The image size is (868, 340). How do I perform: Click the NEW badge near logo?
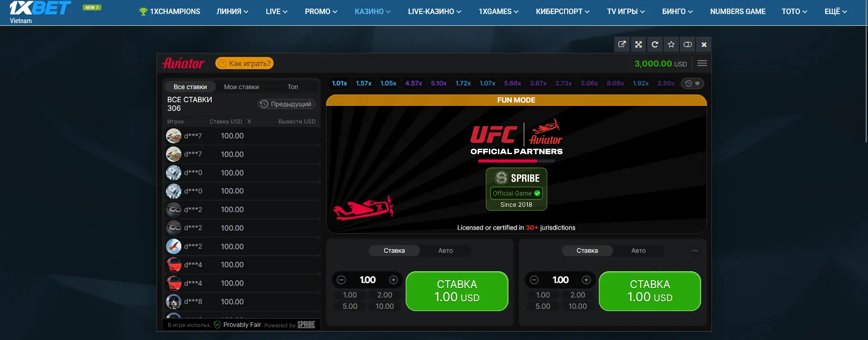(92, 7)
